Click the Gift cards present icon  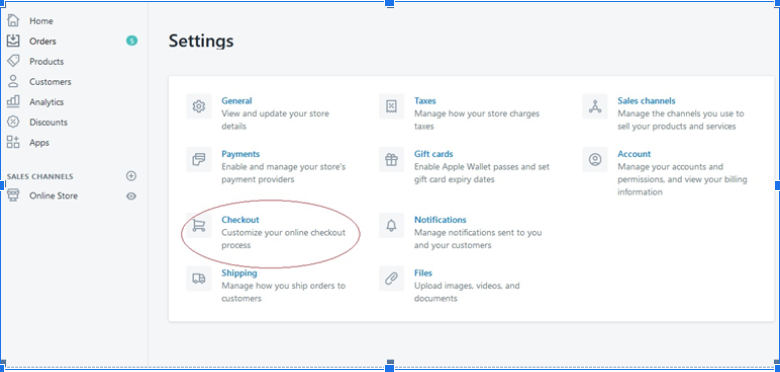coord(391,160)
